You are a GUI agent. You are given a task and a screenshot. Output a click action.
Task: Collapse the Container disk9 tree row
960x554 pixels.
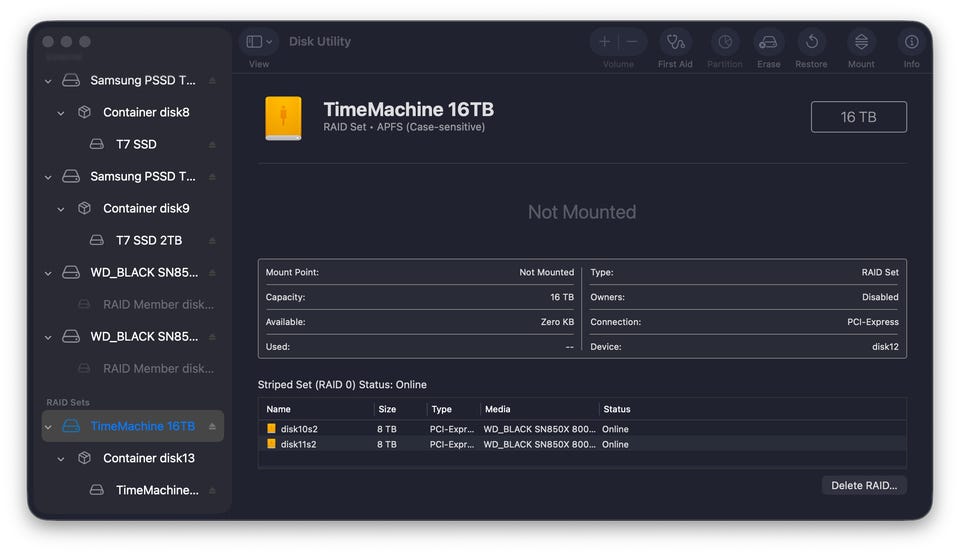coord(61,209)
